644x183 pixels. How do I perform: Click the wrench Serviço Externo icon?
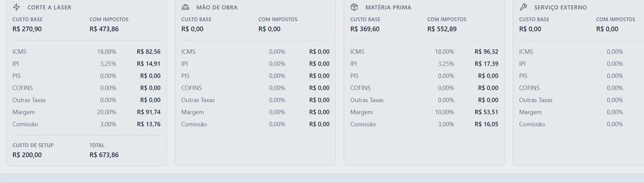(x=523, y=7)
